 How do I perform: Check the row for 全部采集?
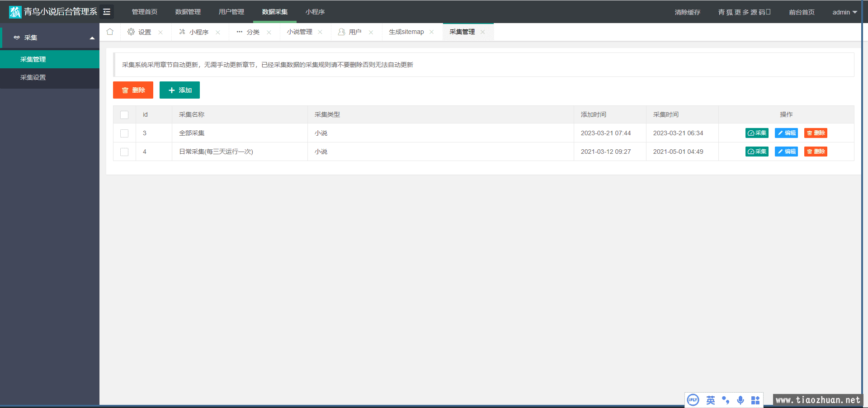point(124,133)
